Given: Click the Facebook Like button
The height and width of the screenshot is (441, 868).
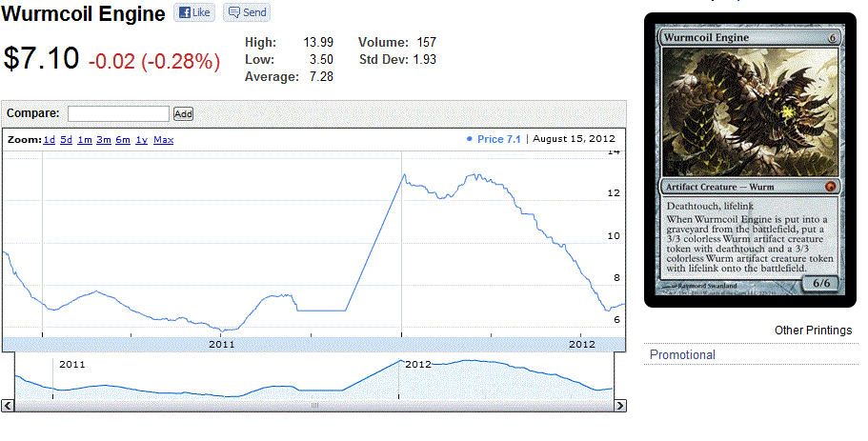Looking at the screenshot, I should [194, 13].
